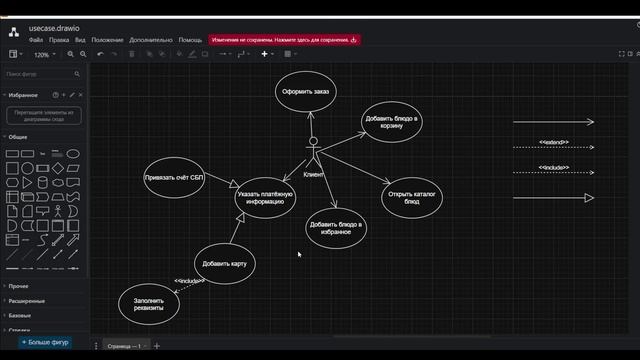This screenshot has width=640, height=360.
Task: Toggle the format panel icon at top right
Action: (x=630, y=54)
